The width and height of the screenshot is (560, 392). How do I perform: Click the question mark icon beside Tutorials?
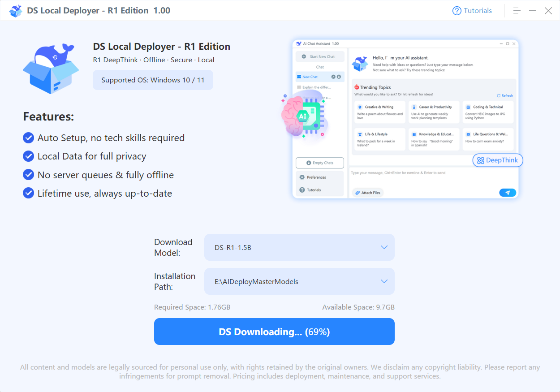(456, 10)
